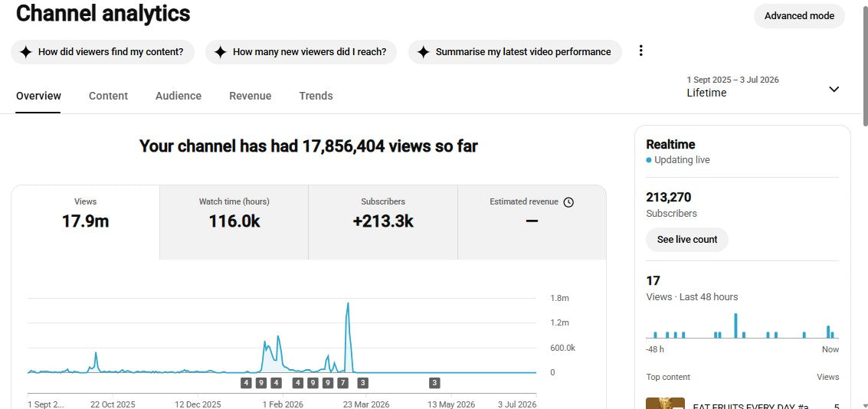This screenshot has height=409, width=868.
Task: Click the 'Updating live' status text
Action: pyautogui.click(x=681, y=160)
